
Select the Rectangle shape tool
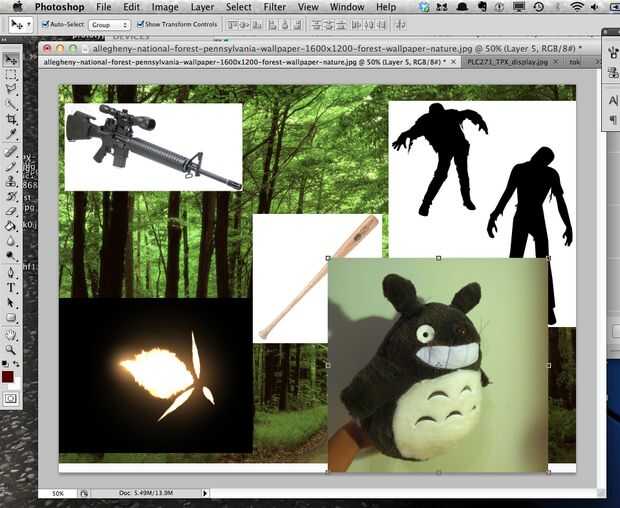11,318
